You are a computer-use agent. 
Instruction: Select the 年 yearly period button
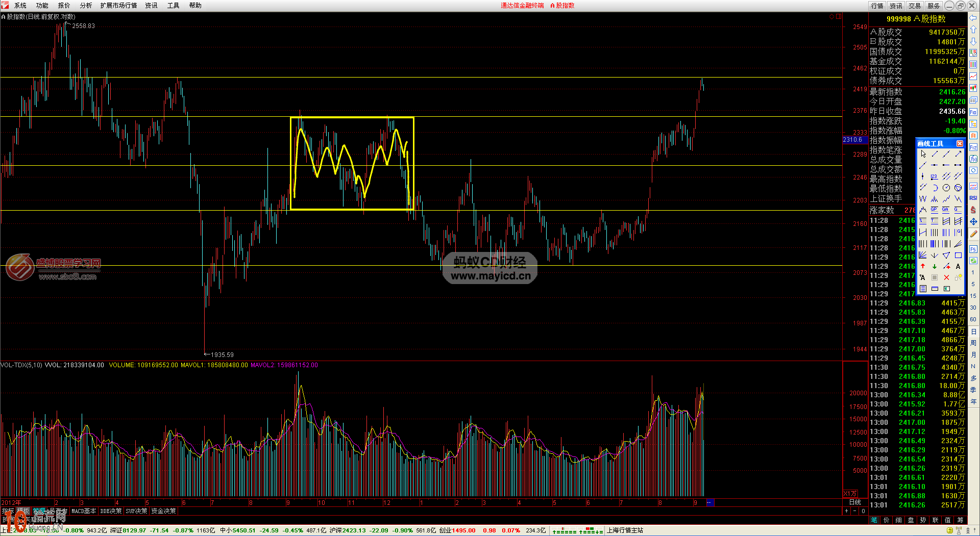tap(973, 402)
